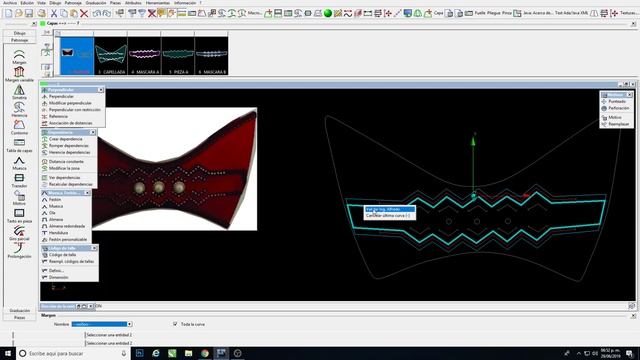
Task: Open Chrome from the taskbar
Action: tap(205, 353)
